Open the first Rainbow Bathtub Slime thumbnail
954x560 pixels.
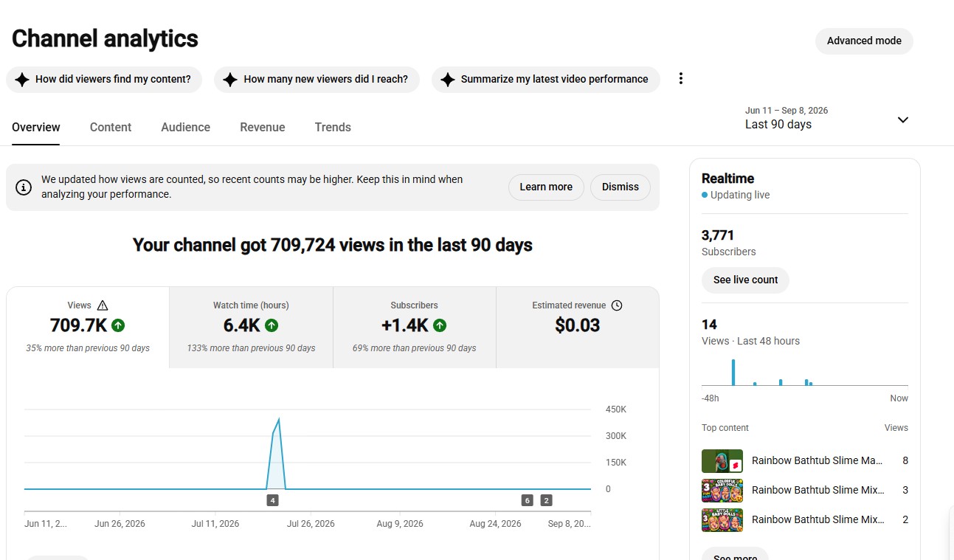click(722, 460)
